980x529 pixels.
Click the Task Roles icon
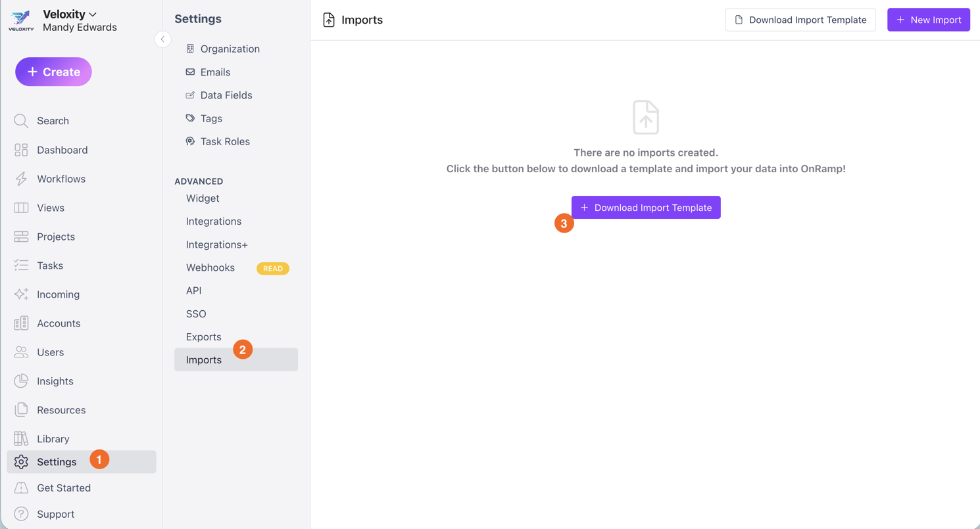[190, 141]
